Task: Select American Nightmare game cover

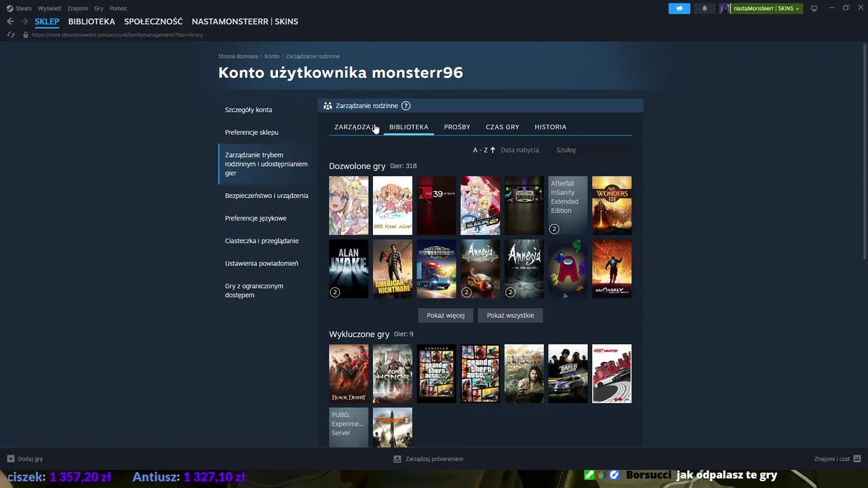Action: [x=393, y=269]
